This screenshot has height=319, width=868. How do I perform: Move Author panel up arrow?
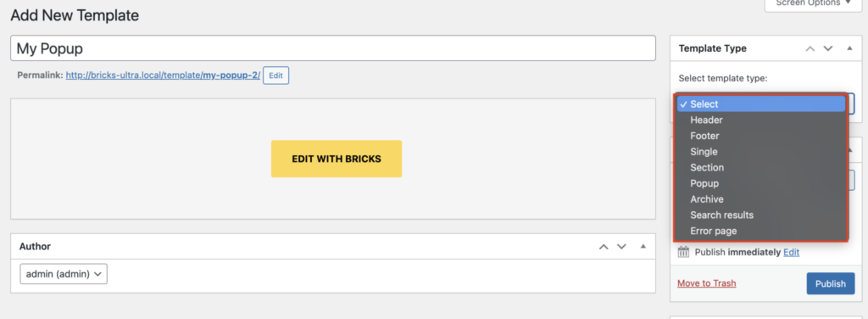coord(604,246)
